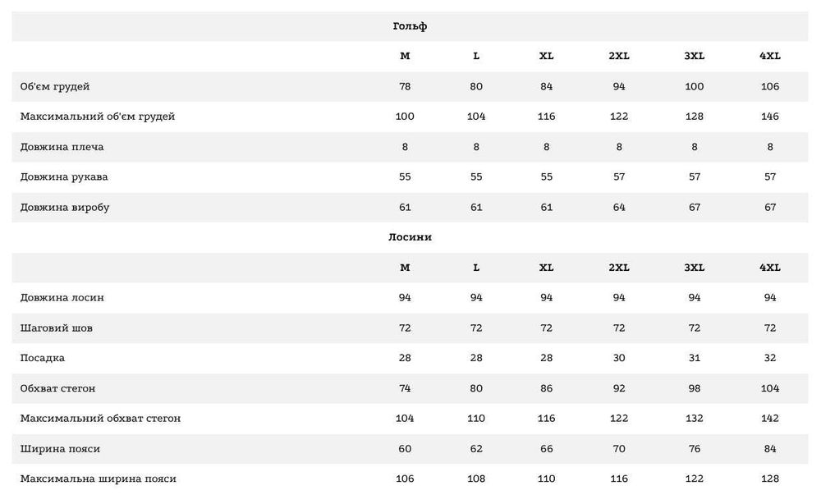Click the Посадка row label

[x=43, y=358]
